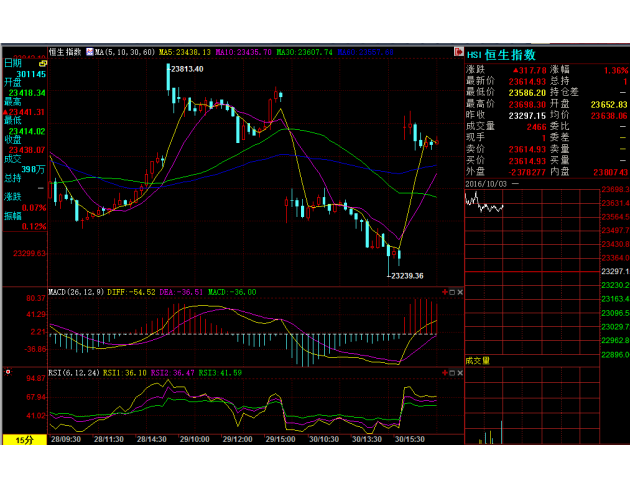Select the MA10:23435.70 value
630x490 pixels.
(243, 52)
